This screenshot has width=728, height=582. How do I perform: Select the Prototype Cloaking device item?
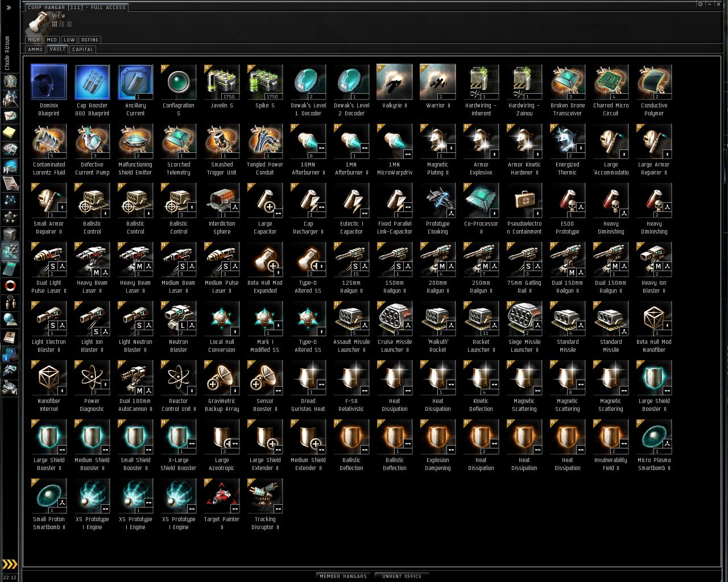(x=438, y=209)
